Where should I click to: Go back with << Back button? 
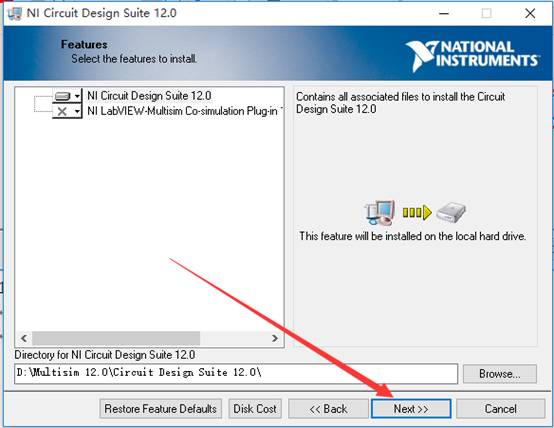328,409
